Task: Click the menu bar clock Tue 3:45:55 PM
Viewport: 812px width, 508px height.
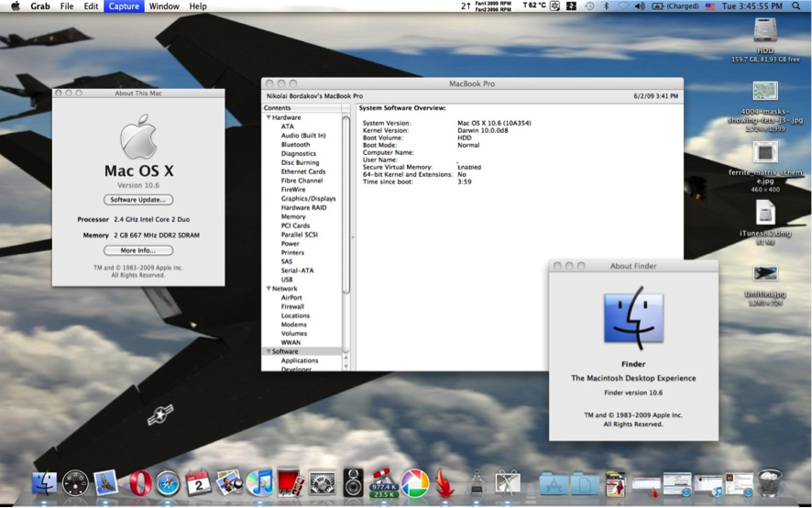Action: pyautogui.click(x=752, y=6)
